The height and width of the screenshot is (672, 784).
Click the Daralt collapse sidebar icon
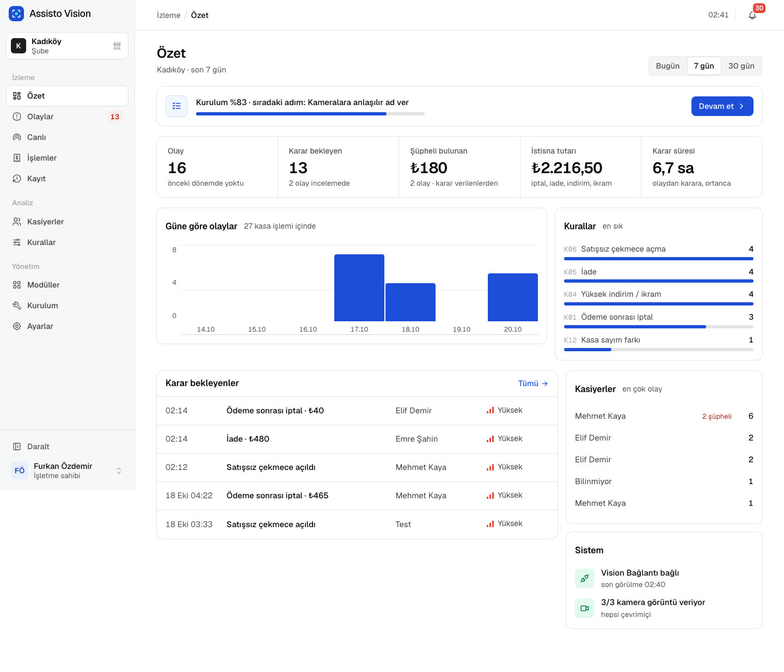tap(17, 447)
